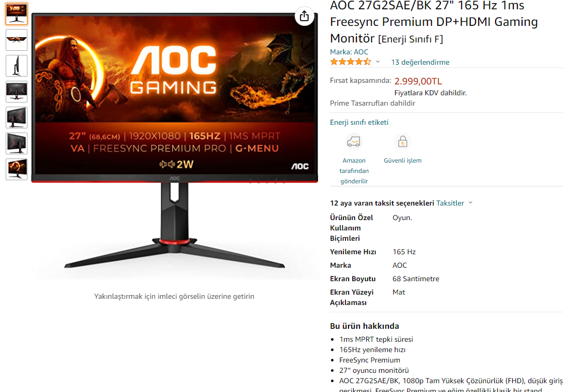Screen dimensions: 563x392
Task: Open the 13 değerlendirme reviews link
Action: 420,62
